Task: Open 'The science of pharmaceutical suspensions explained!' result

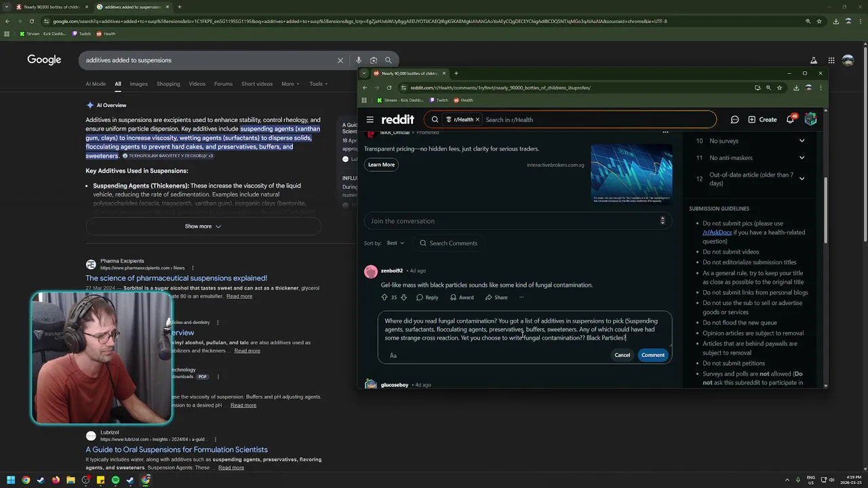Action: coord(176,278)
